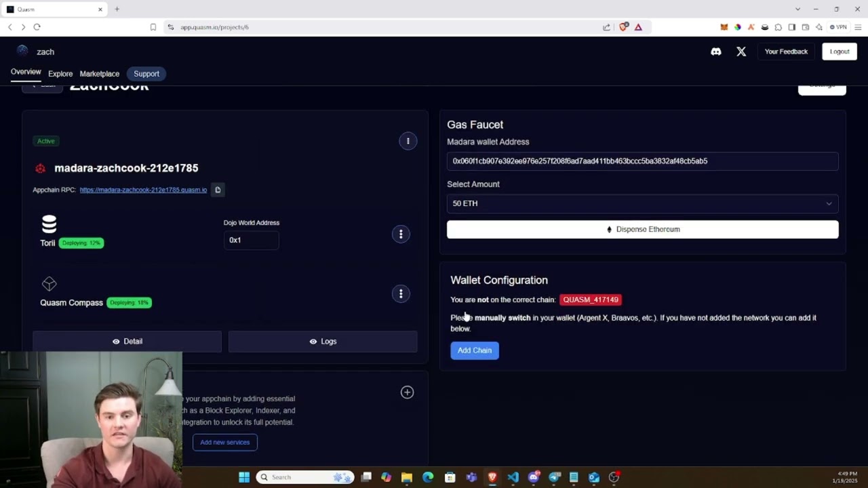Open VS Code from the taskbar
This screenshot has height=488, width=868.
pyautogui.click(x=513, y=477)
